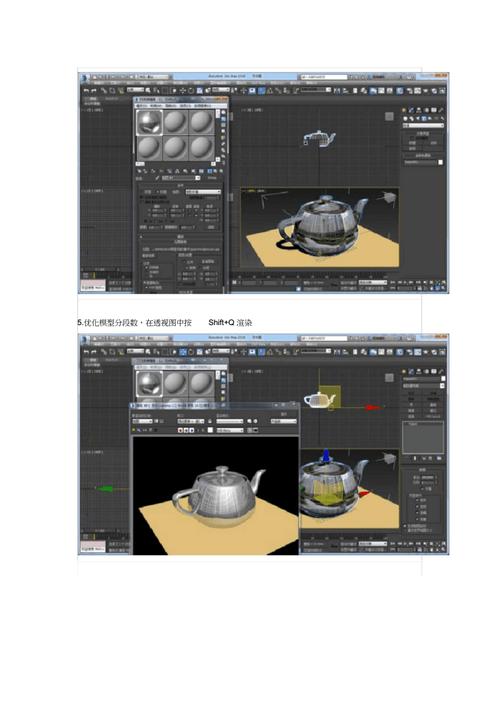Viewport: 500px width, 713px height.
Task: Click Sample Type icon beside material slots
Action: coord(223,112)
